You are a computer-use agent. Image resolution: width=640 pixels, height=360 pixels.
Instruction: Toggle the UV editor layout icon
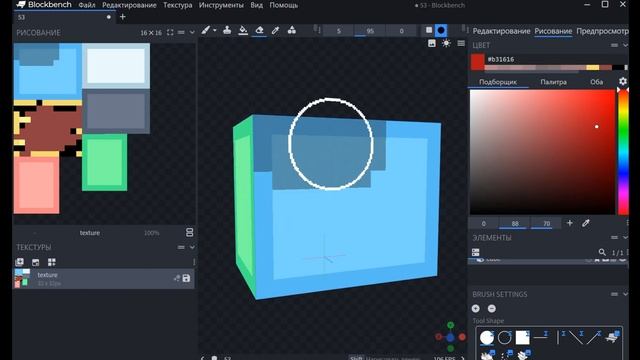click(x=189, y=232)
